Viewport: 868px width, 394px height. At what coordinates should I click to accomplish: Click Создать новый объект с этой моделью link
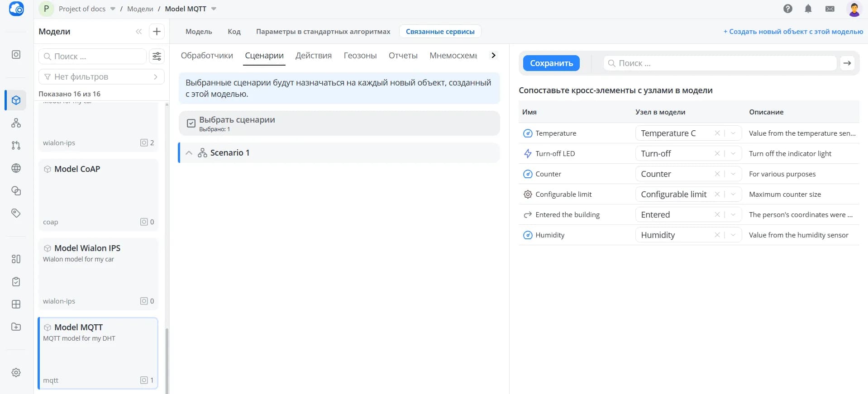tap(793, 31)
